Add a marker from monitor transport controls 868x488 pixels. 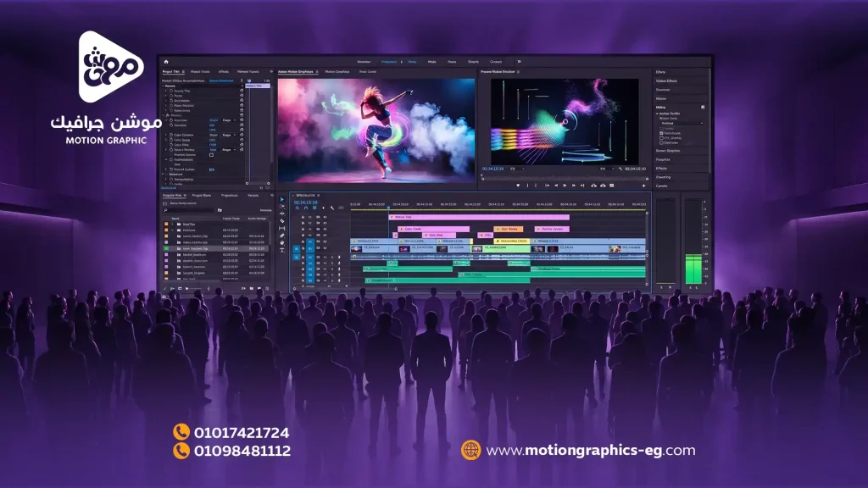coord(518,186)
